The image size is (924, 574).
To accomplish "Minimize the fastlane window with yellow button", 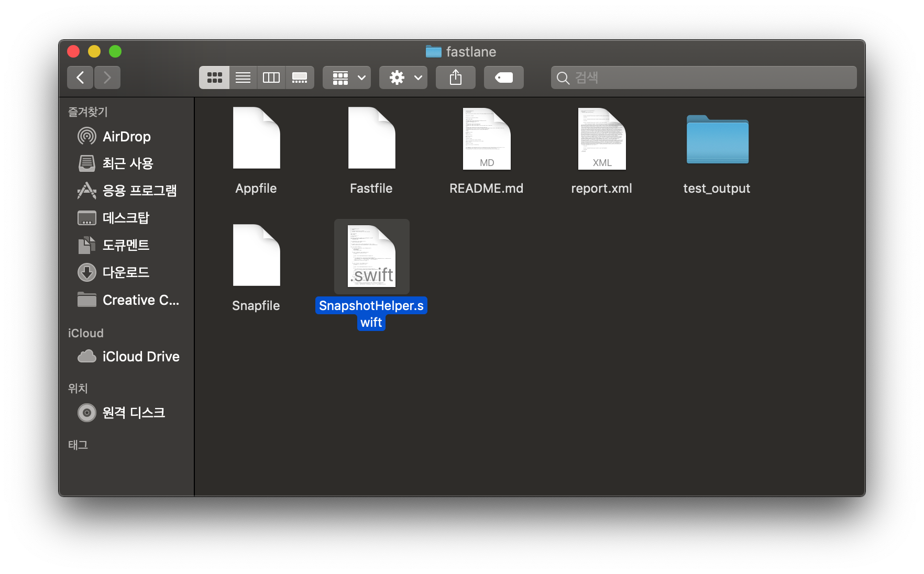I will pyautogui.click(x=94, y=51).
